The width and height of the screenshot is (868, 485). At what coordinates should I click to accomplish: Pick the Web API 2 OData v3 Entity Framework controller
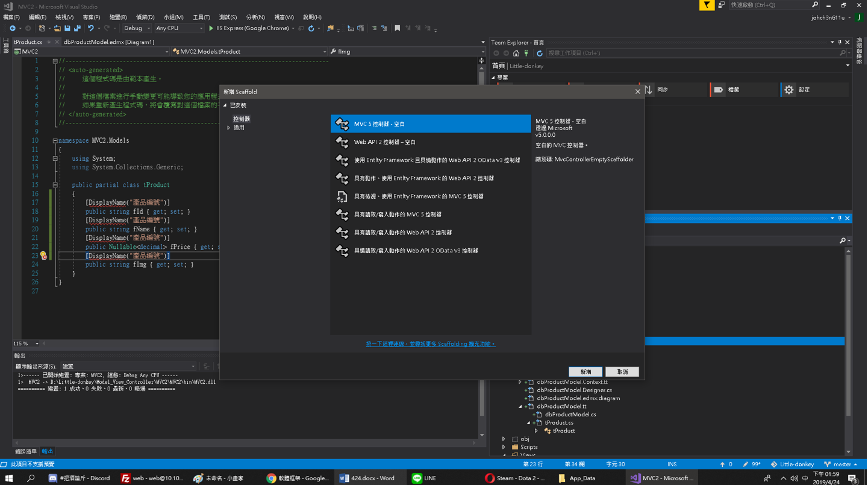431,160
